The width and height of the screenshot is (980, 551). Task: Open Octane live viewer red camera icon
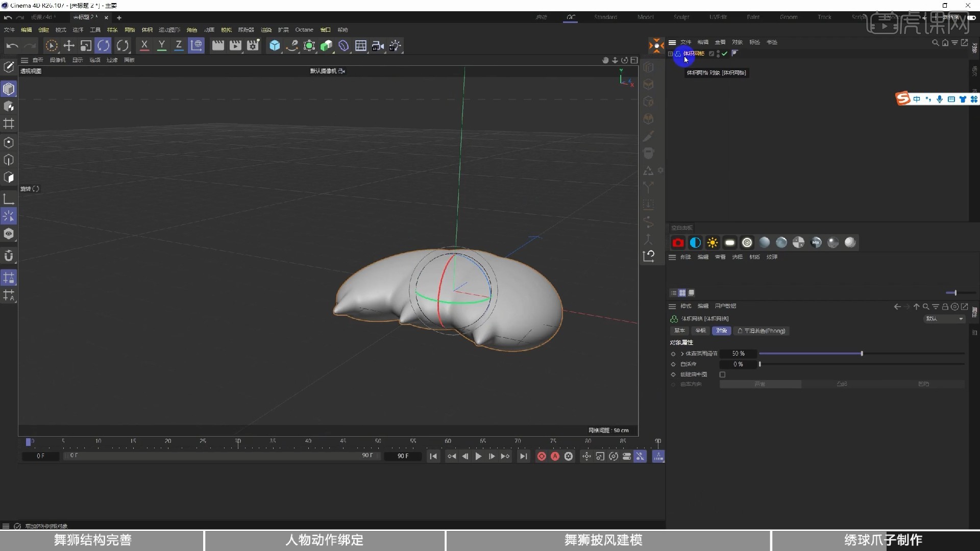coord(678,243)
